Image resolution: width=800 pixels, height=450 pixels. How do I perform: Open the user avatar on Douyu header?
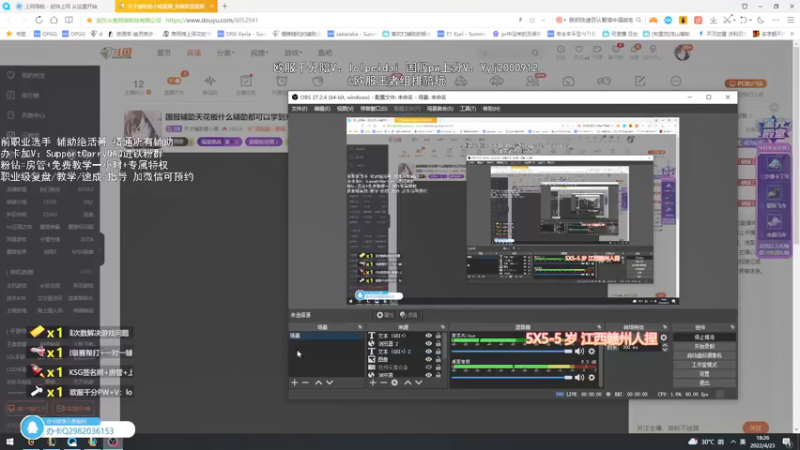point(682,52)
